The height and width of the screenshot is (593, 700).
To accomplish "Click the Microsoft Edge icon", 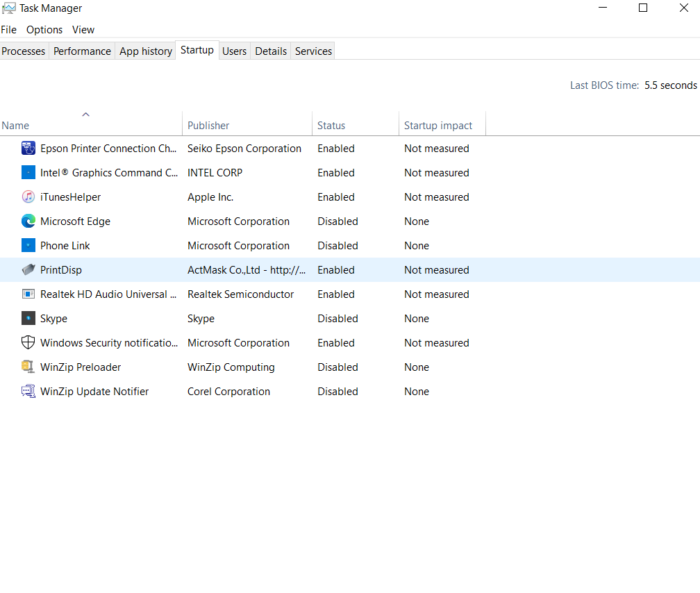I will [28, 221].
